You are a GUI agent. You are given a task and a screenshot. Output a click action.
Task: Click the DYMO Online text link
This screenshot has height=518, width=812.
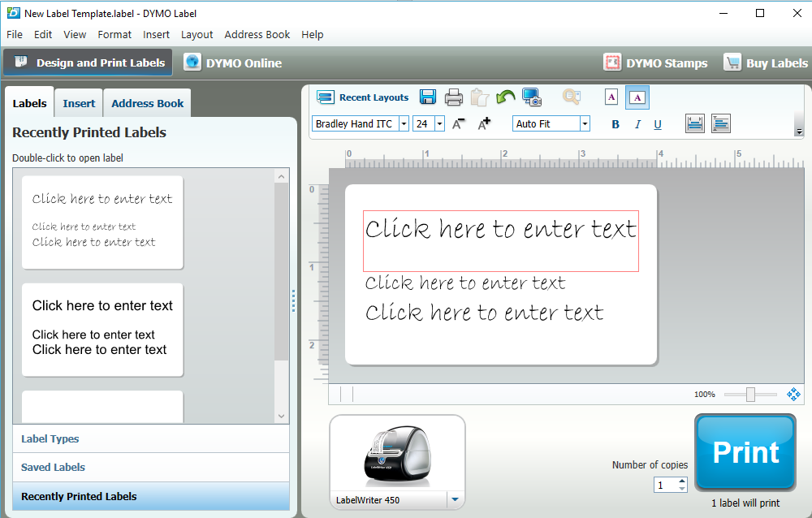click(x=244, y=63)
